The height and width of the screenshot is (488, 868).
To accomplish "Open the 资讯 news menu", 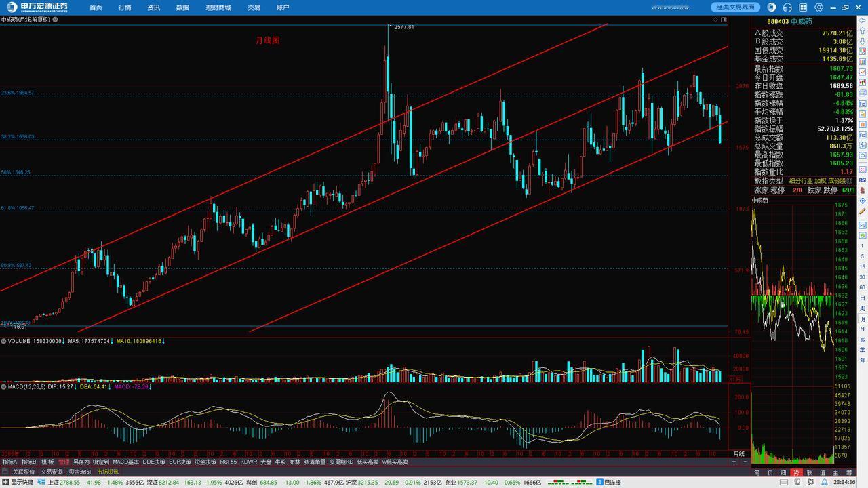I will [x=154, y=7].
